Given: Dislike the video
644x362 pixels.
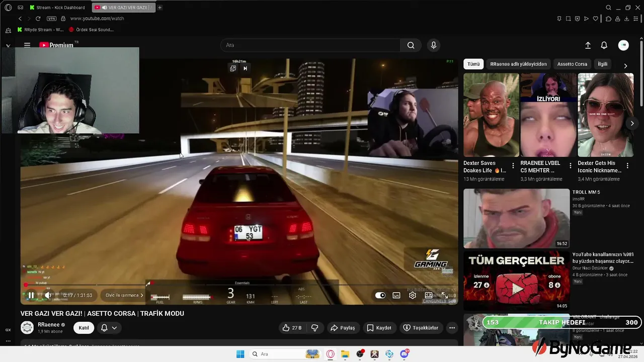Looking at the screenshot, I should (x=315, y=328).
